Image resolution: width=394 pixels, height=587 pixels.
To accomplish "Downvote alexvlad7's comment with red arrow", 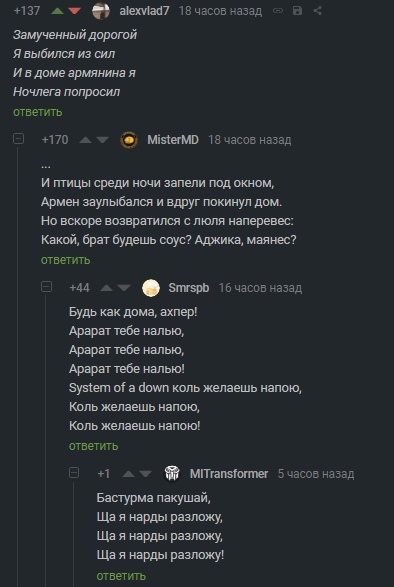I will pyautogui.click(x=75, y=11).
